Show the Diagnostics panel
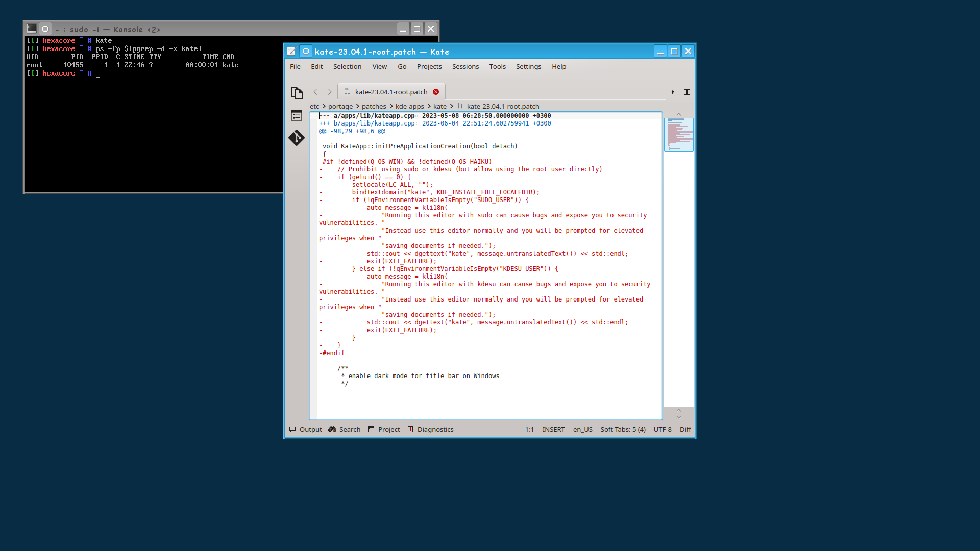 click(430, 429)
